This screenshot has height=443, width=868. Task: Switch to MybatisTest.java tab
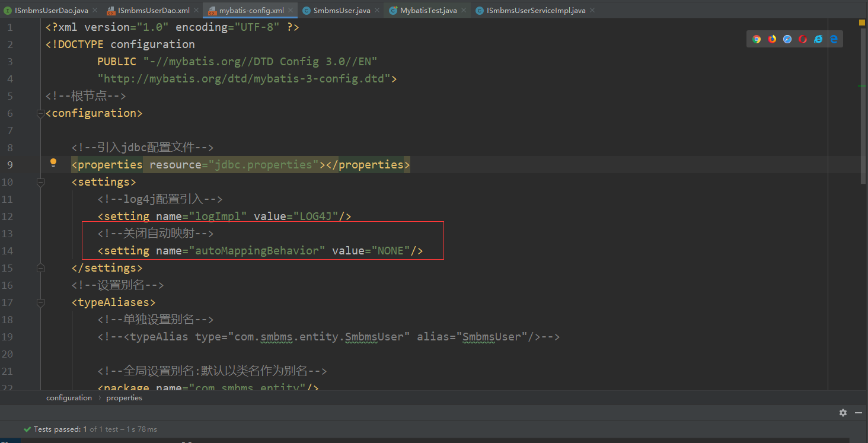pos(428,11)
